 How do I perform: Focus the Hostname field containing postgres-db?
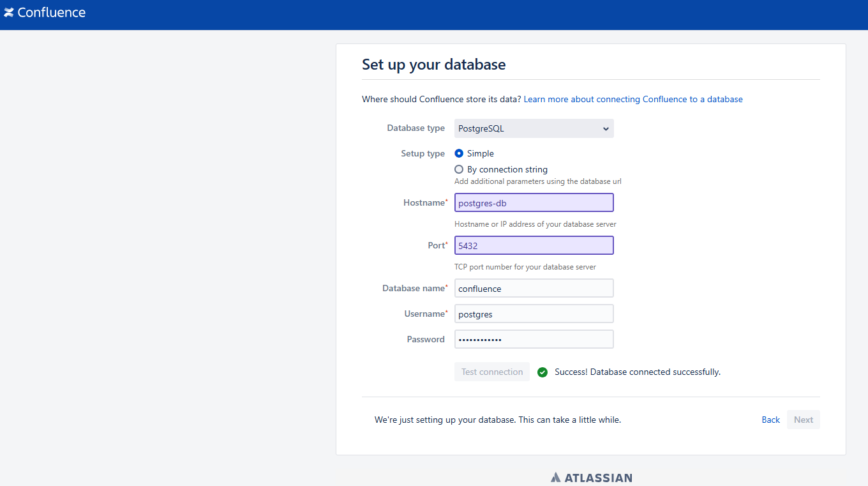click(x=534, y=203)
